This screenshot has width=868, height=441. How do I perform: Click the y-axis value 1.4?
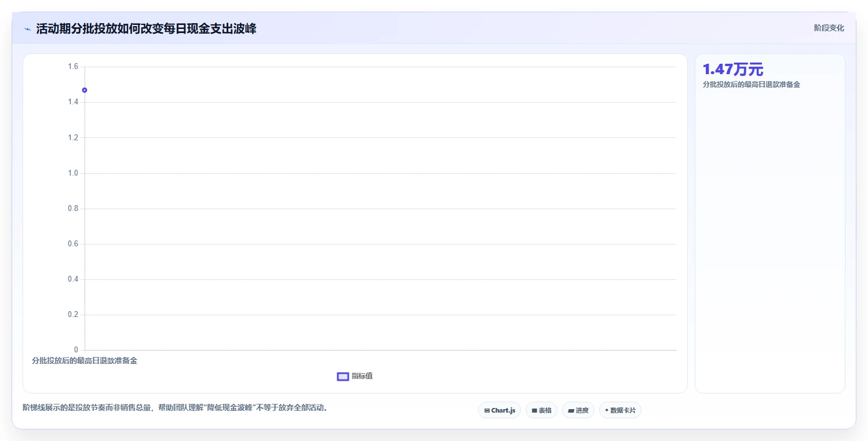coord(73,102)
